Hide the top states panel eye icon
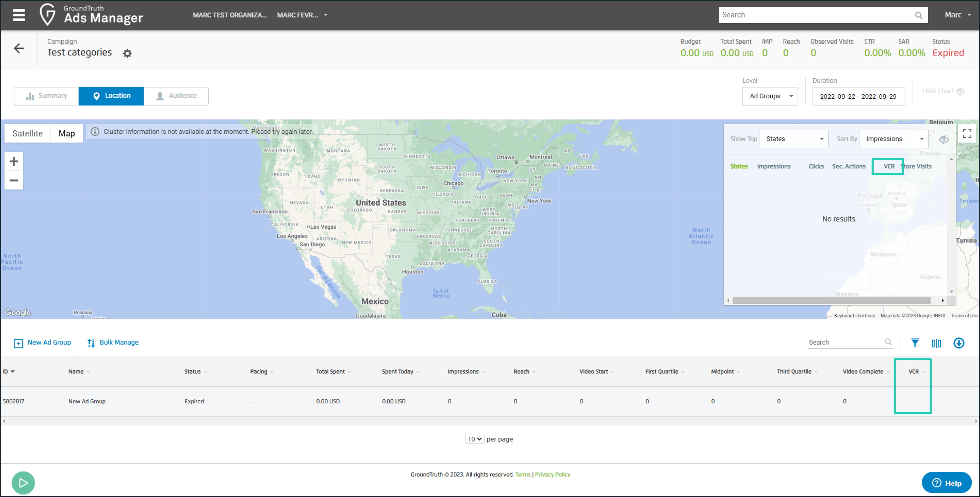The width and height of the screenshot is (980, 497). (944, 139)
